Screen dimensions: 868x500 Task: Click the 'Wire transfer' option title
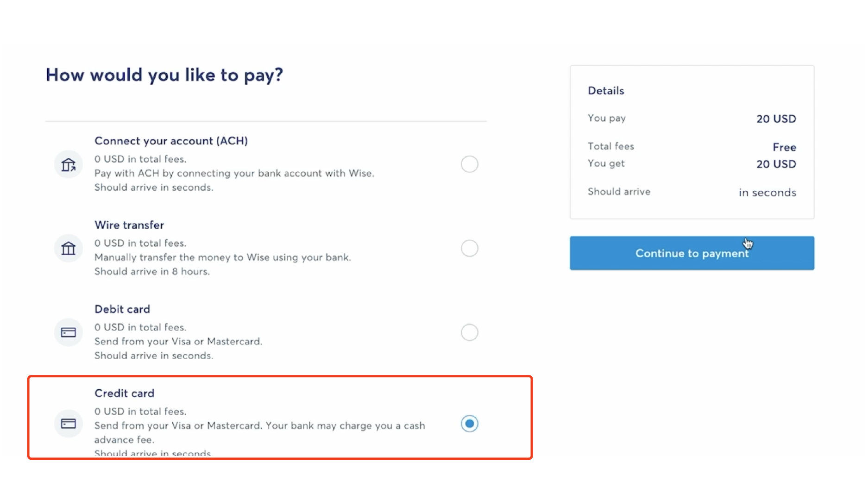(129, 225)
